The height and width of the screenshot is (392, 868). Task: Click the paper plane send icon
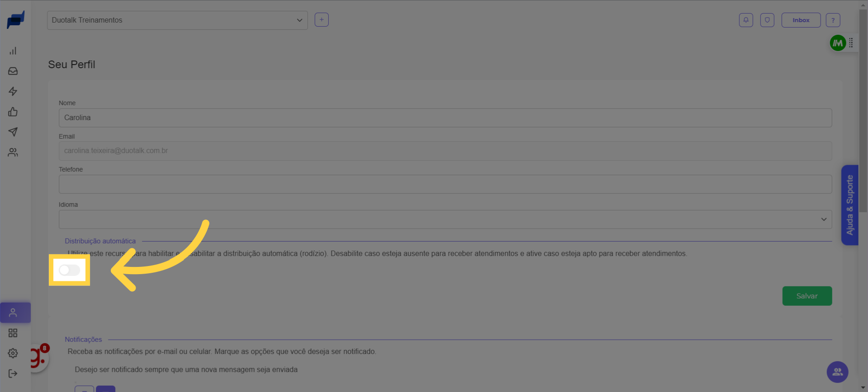13,132
